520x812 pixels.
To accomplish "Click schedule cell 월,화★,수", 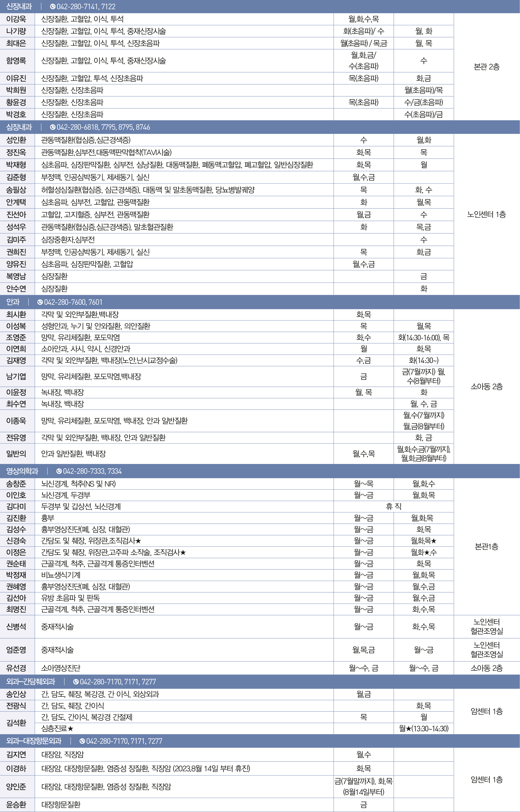I will [x=424, y=552].
